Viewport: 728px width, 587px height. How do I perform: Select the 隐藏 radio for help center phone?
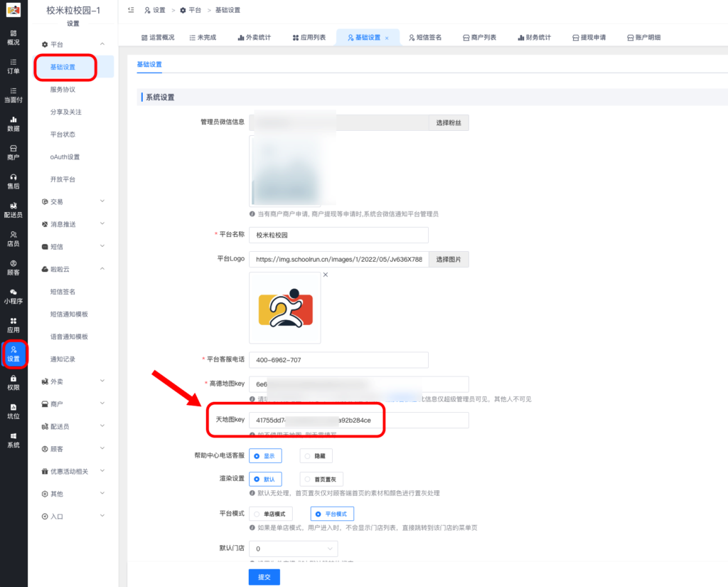coord(316,455)
